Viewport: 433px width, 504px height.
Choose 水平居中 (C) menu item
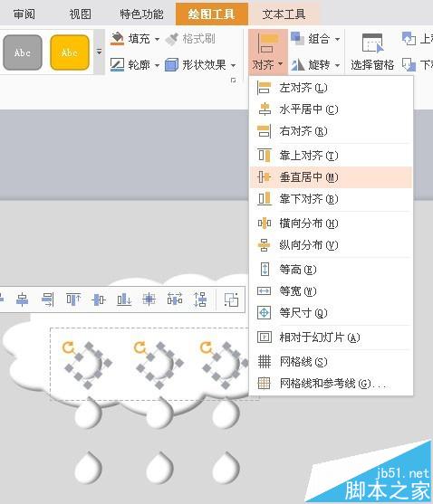pyautogui.click(x=331, y=109)
